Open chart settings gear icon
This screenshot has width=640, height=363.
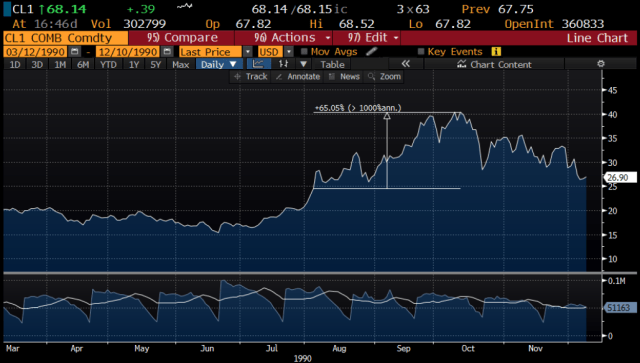[600, 64]
